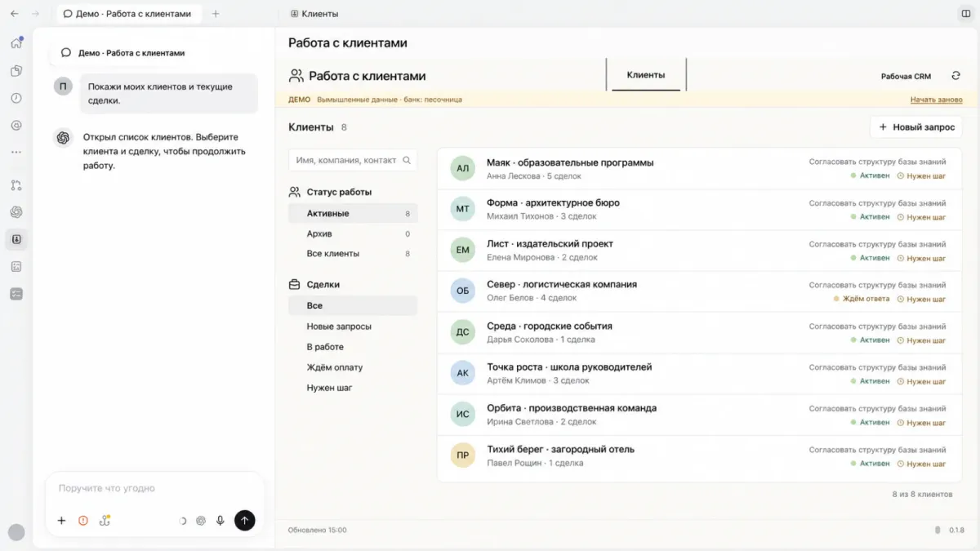Open the clock history icon in sidebar
This screenshot has height=551, width=980.
pos(16,98)
